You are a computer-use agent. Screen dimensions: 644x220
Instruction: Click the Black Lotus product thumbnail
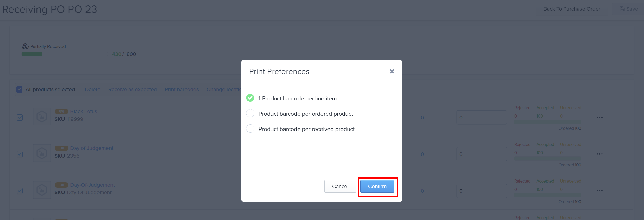point(42,117)
